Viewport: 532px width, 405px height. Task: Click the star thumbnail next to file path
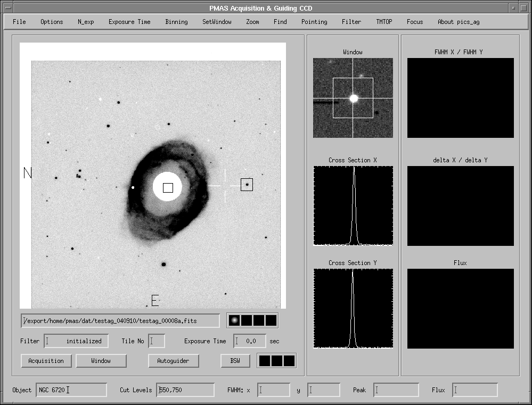click(233, 320)
